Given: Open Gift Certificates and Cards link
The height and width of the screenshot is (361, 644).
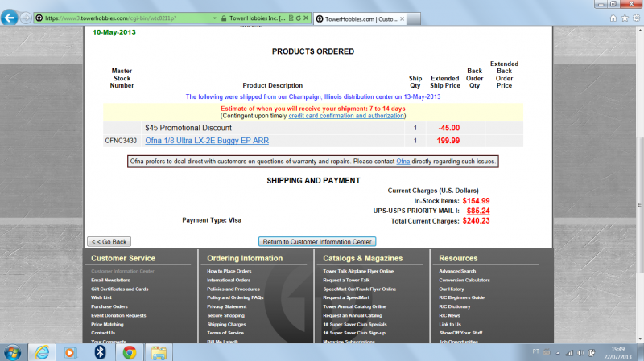Looking at the screenshot, I should coord(119,289).
